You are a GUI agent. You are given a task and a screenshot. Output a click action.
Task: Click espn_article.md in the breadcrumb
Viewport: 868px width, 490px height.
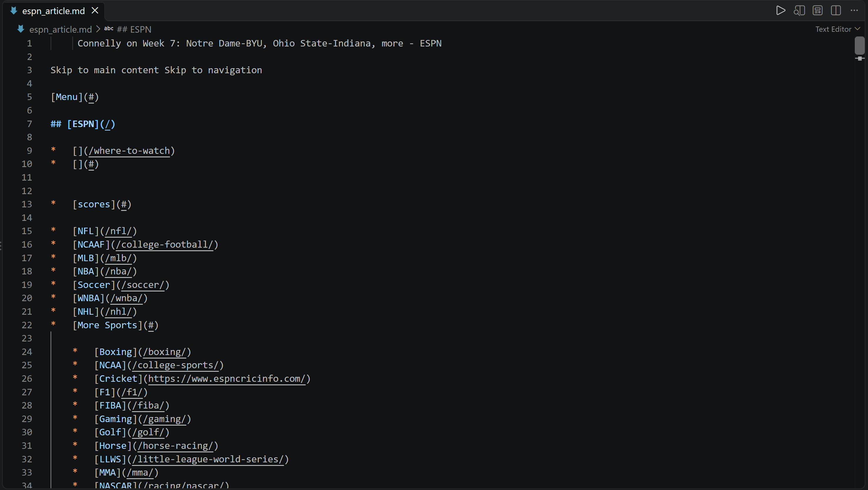pyautogui.click(x=60, y=29)
